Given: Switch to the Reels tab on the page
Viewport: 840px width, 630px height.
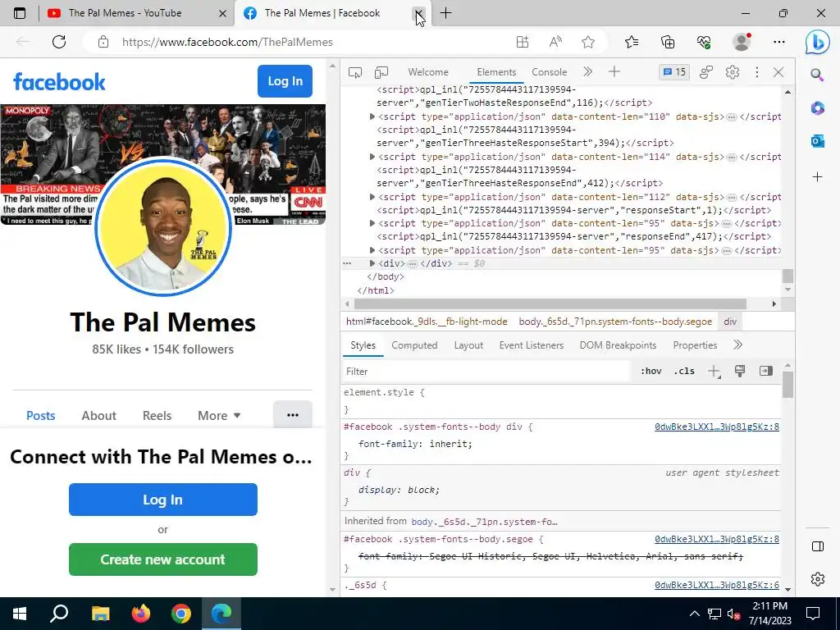Looking at the screenshot, I should coord(157,416).
